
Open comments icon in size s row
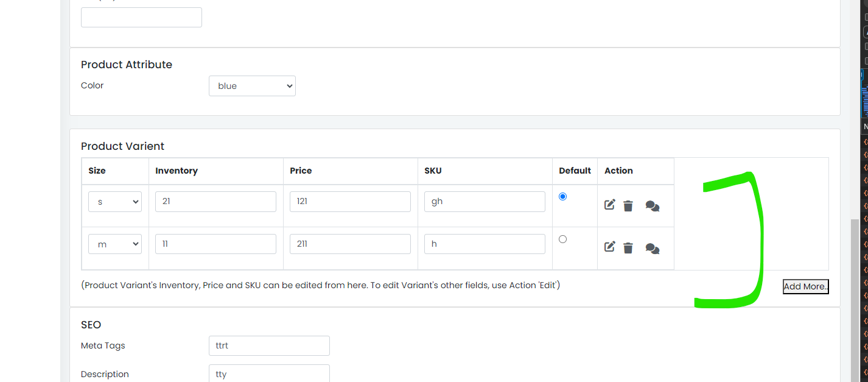click(x=653, y=207)
